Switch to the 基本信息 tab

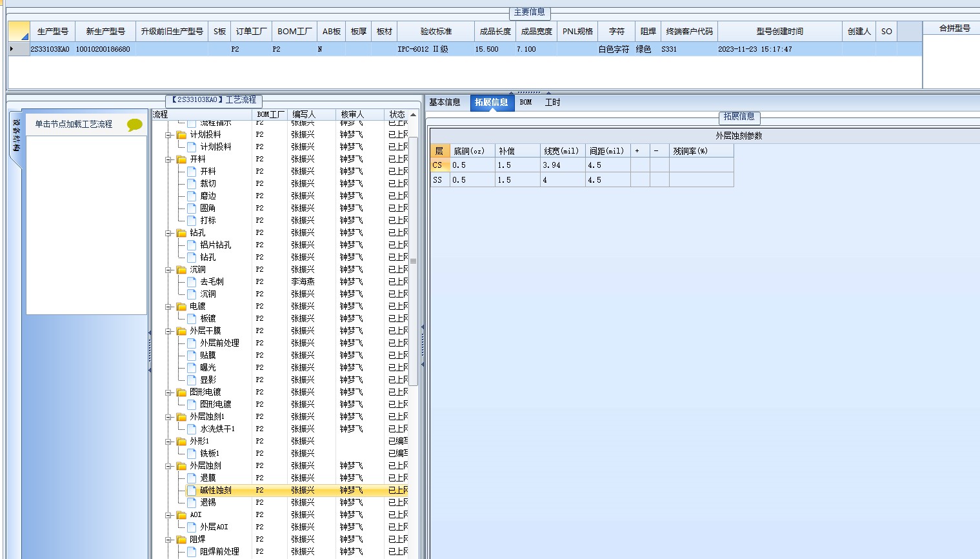(x=445, y=103)
